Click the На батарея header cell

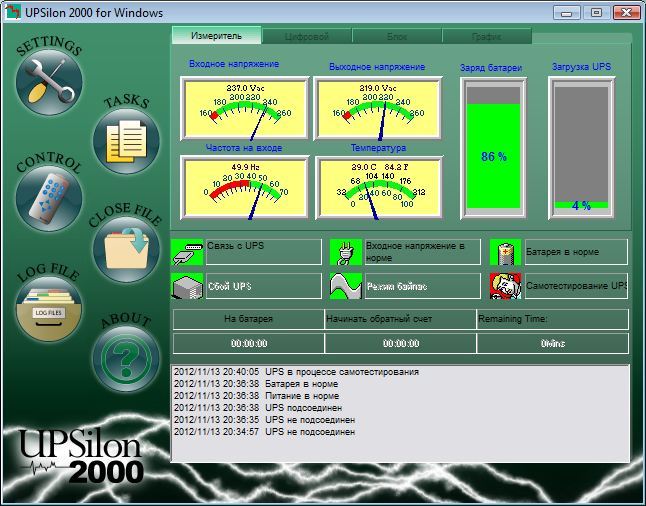[x=248, y=319]
